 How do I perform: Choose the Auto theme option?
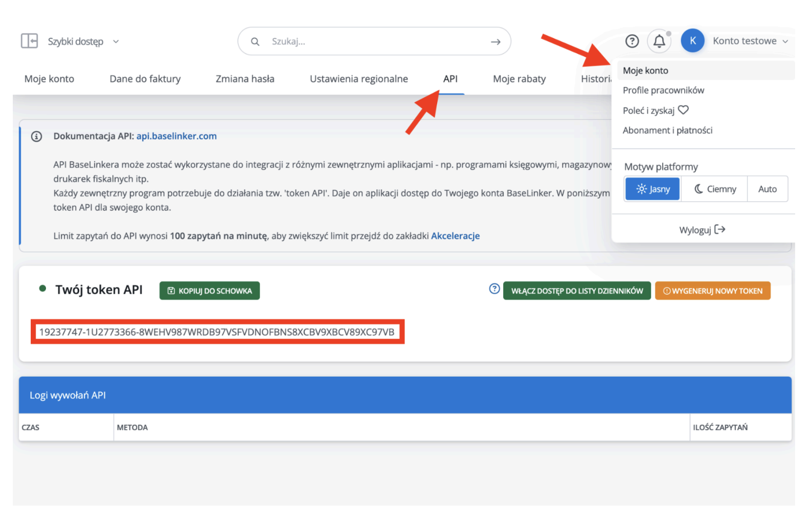[x=767, y=189]
